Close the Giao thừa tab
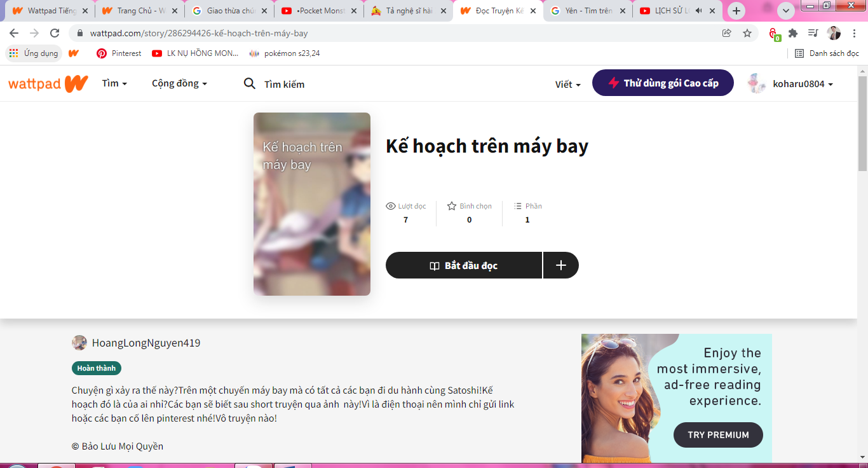The image size is (868, 468). 264,11
